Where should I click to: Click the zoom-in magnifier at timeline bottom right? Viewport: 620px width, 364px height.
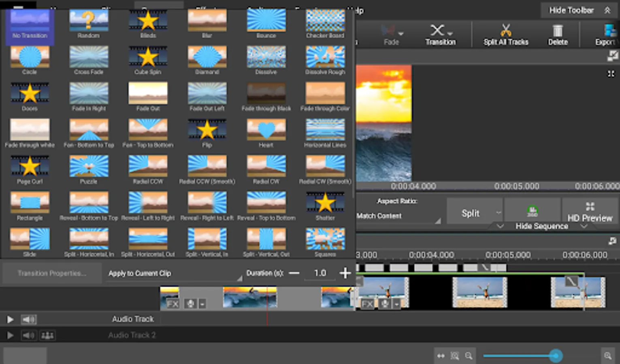[607, 356]
